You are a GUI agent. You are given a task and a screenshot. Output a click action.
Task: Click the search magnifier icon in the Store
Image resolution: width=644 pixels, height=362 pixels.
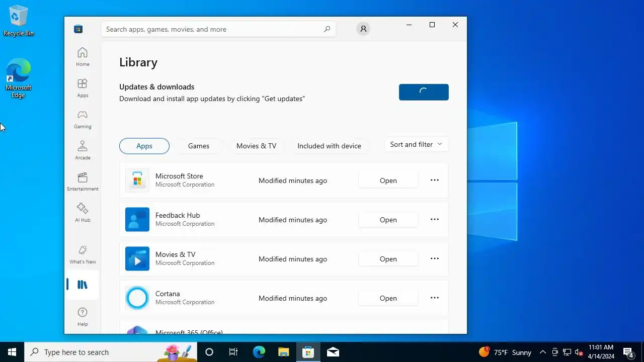pos(327,29)
